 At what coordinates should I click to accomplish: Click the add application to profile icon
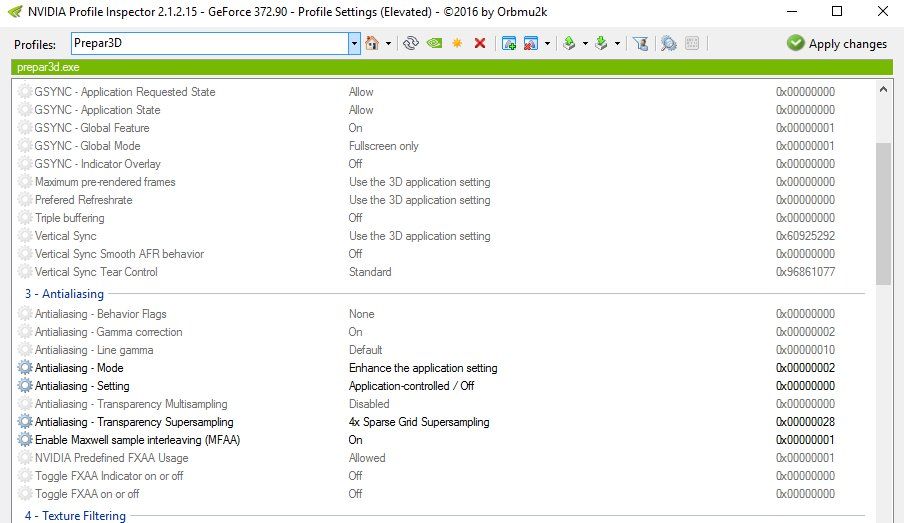(x=509, y=43)
